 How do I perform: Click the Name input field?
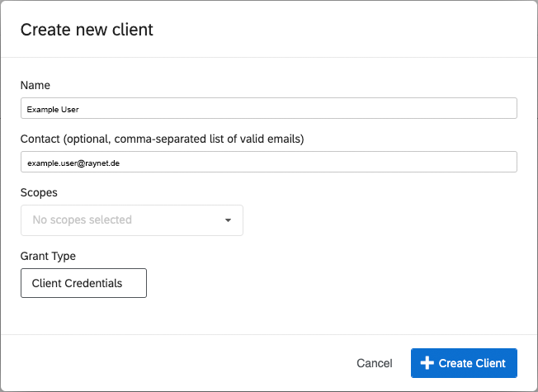coord(269,108)
